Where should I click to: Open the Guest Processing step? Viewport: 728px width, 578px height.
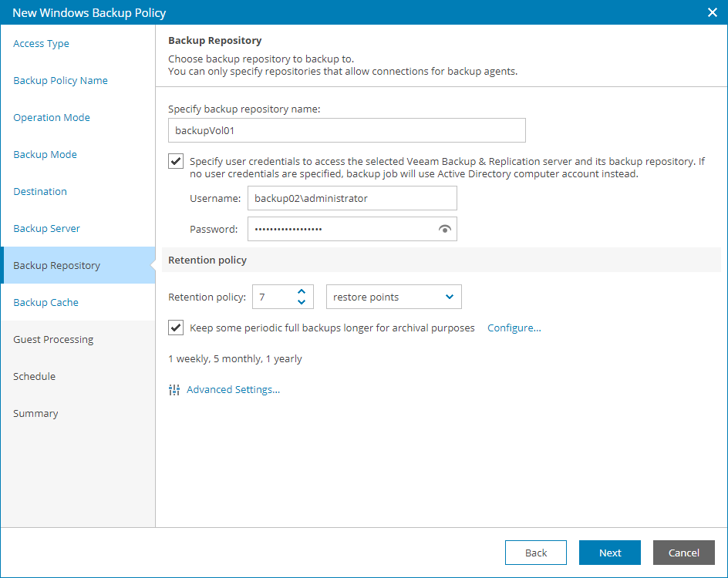tap(53, 339)
